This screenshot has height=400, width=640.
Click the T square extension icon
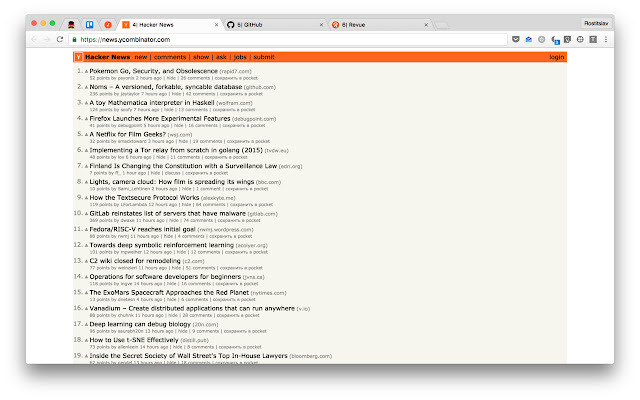click(x=593, y=39)
